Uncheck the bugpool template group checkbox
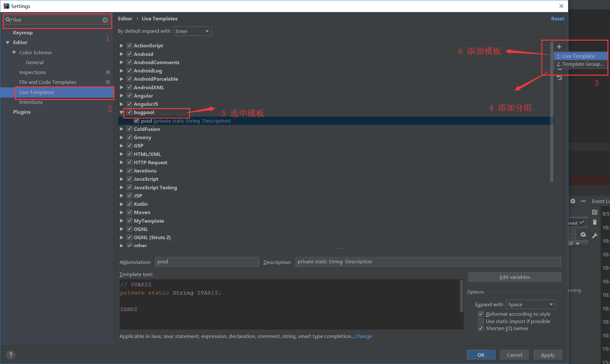 (129, 112)
